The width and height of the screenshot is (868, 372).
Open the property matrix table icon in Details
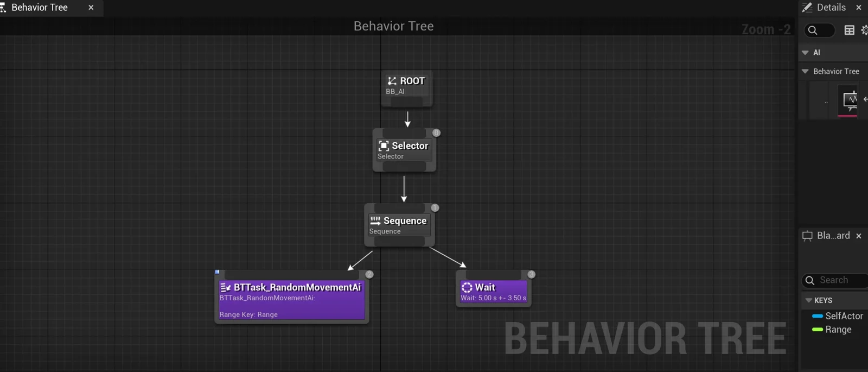point(850,30)
